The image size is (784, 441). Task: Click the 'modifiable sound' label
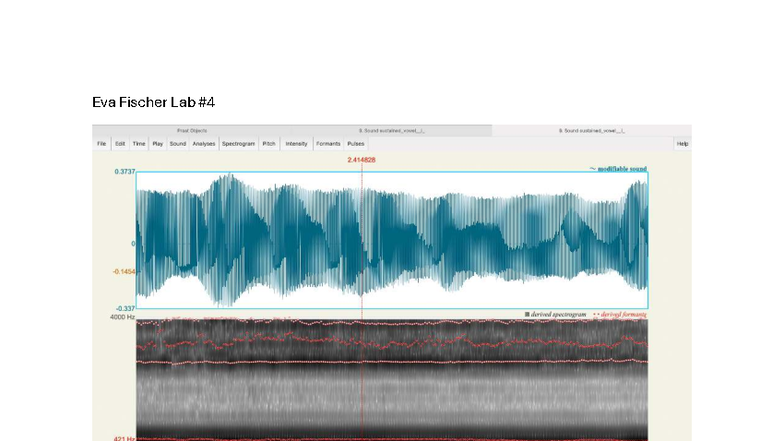[x=621, y=169]
